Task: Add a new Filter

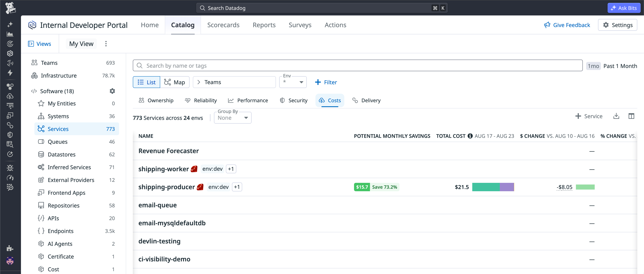Action: [326, 82]
